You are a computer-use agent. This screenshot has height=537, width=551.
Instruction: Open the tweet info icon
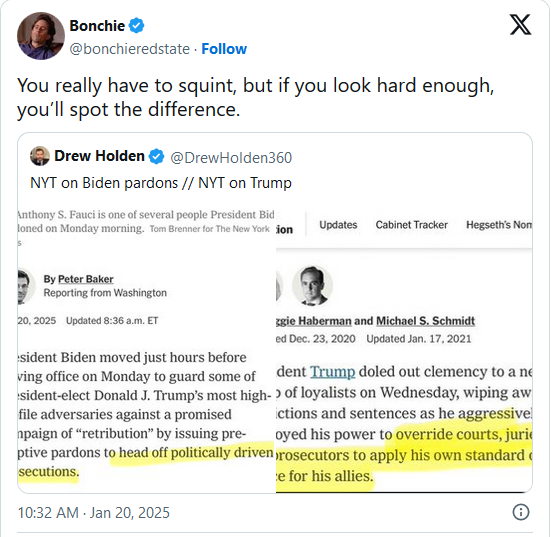pyautogui.click(x=520, y=512)
